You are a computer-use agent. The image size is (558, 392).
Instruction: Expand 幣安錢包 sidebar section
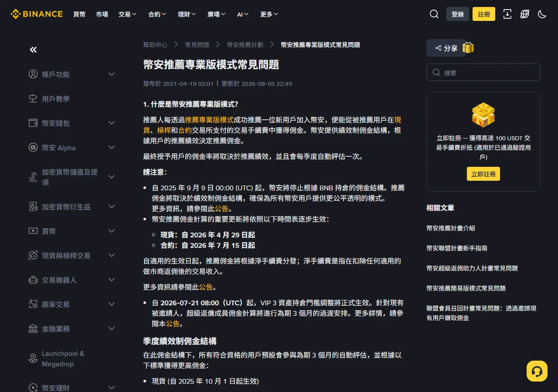coord(112,123)
